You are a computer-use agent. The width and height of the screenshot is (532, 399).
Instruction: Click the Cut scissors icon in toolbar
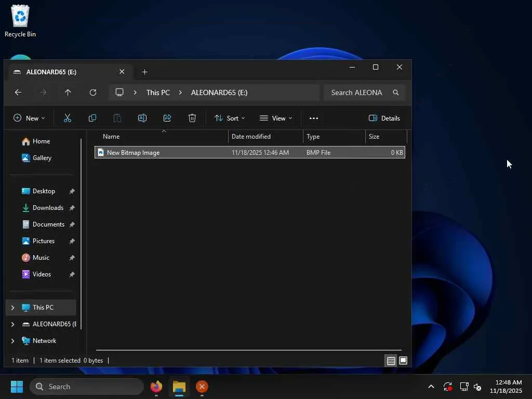(68, 118)
